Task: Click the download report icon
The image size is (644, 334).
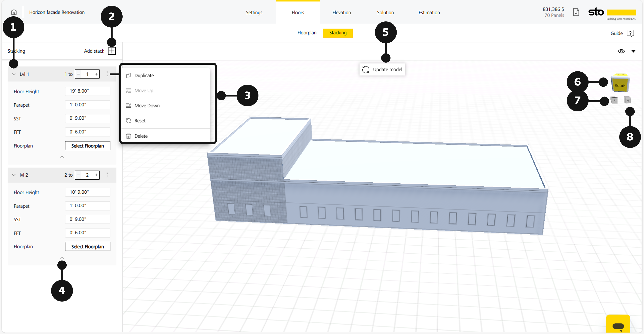Action: coord(576,12)
